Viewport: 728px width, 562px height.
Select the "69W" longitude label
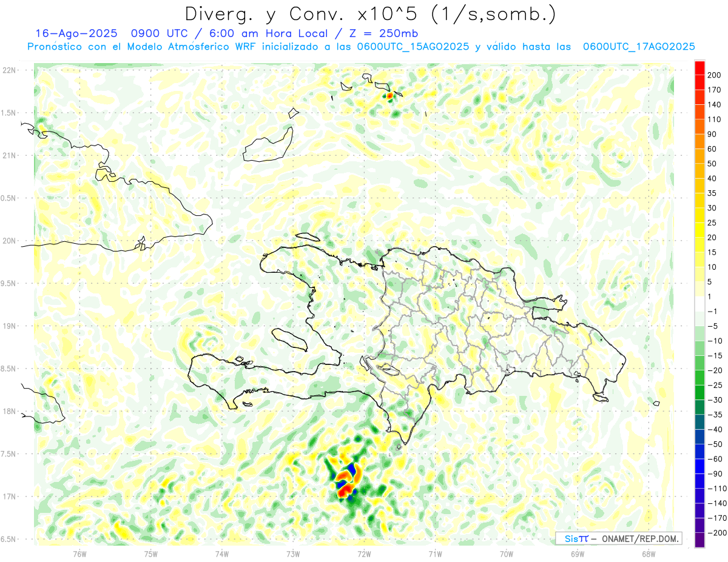tap(578, 554)
